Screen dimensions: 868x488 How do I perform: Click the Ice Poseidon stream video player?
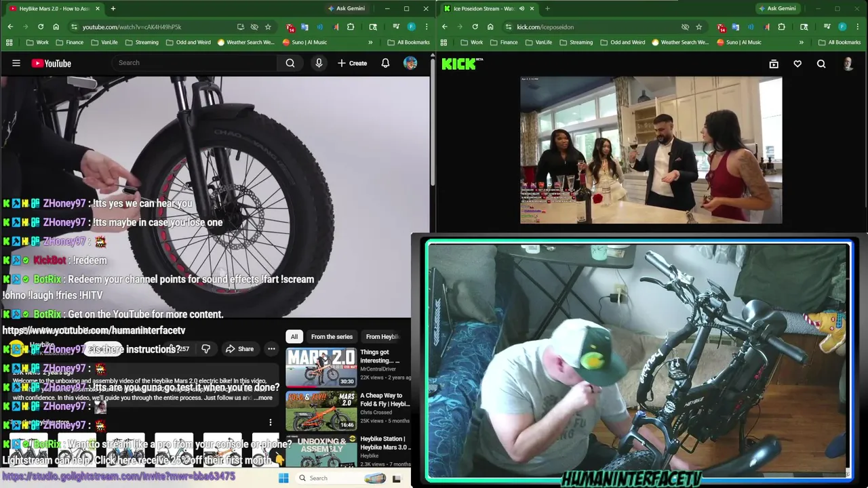(651, 150)
